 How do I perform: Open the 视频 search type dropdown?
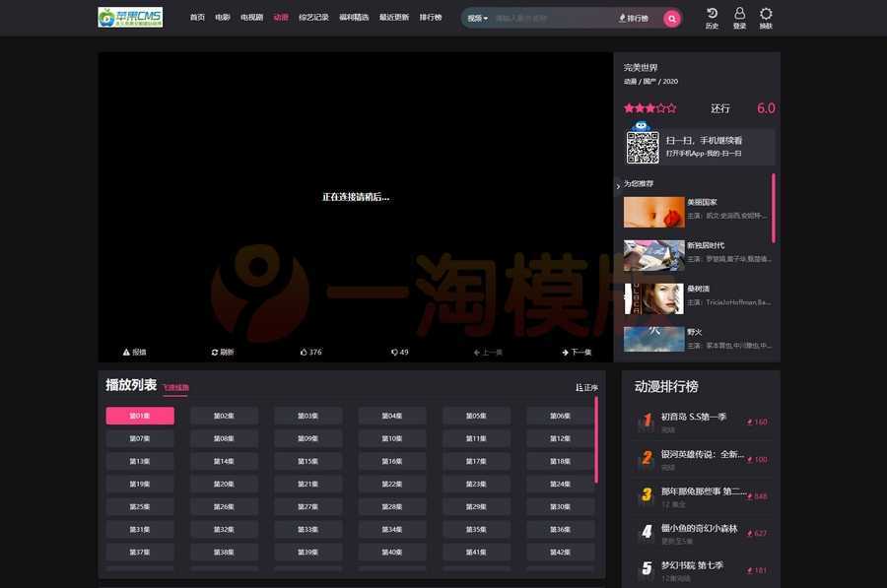pyautogui.click(x=477, y=18)
